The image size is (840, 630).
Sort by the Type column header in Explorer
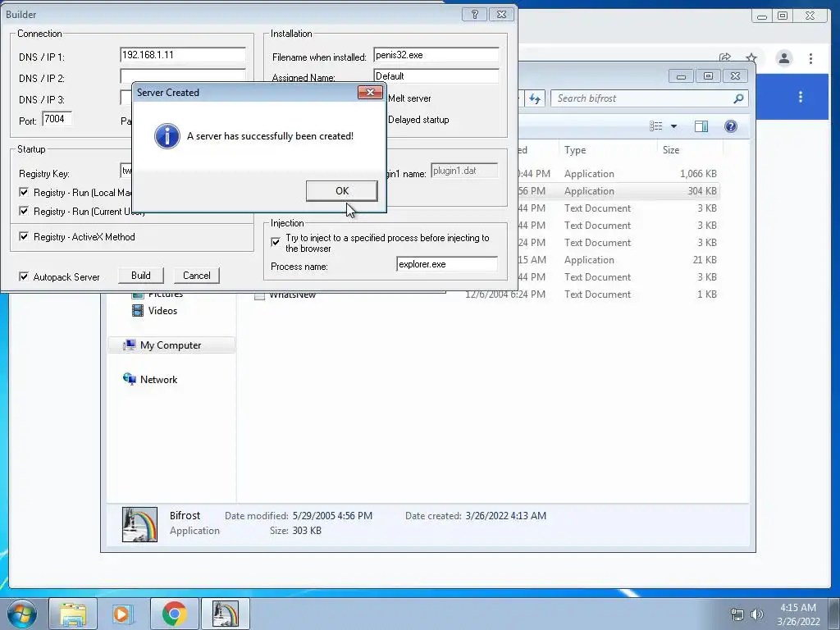point(608,150)
